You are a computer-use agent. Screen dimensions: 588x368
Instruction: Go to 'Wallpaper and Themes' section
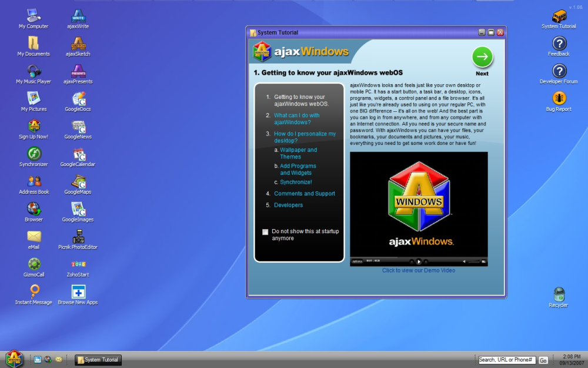coord(298,153)
